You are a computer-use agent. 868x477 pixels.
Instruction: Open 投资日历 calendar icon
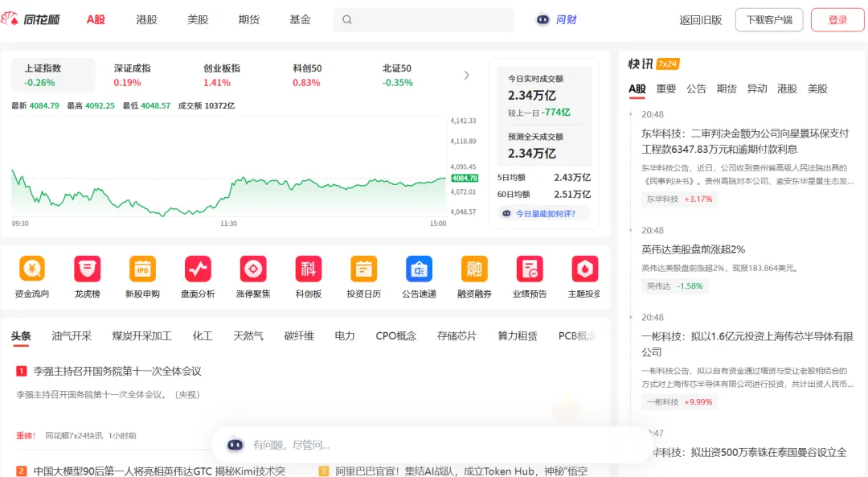(364, 269)
